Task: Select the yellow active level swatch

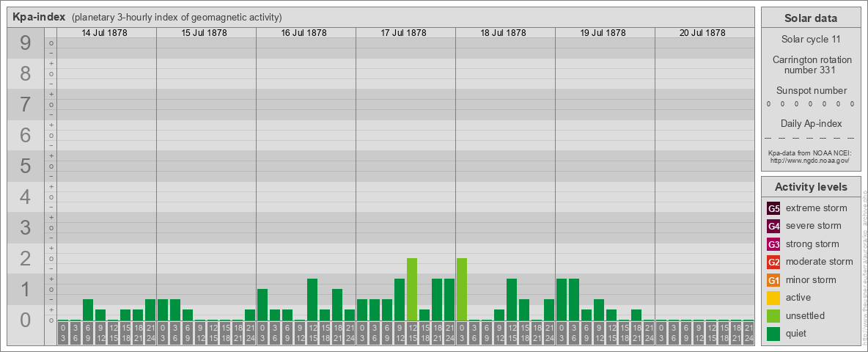Action: pos(773,298)
